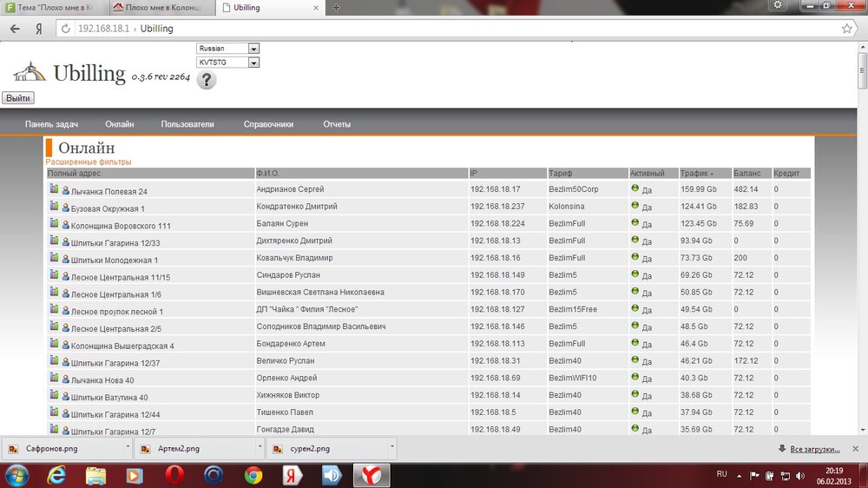Viewport: 868px width, 488px height.
Task: Open Расширенные фильтры link
Action: pos(89,162)
